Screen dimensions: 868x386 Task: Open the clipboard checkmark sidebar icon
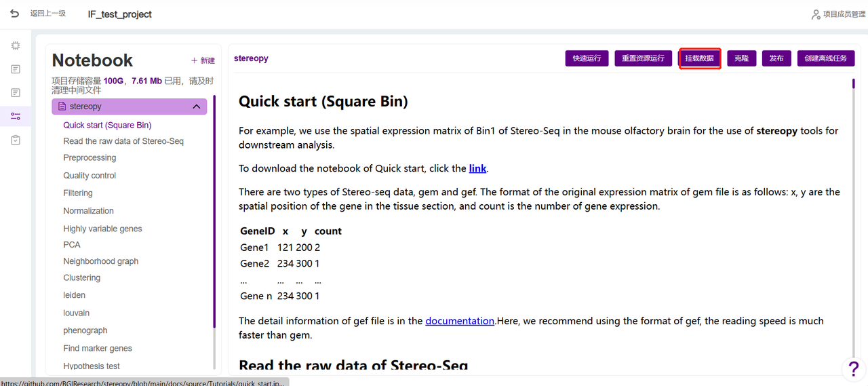tap(16, 140)
